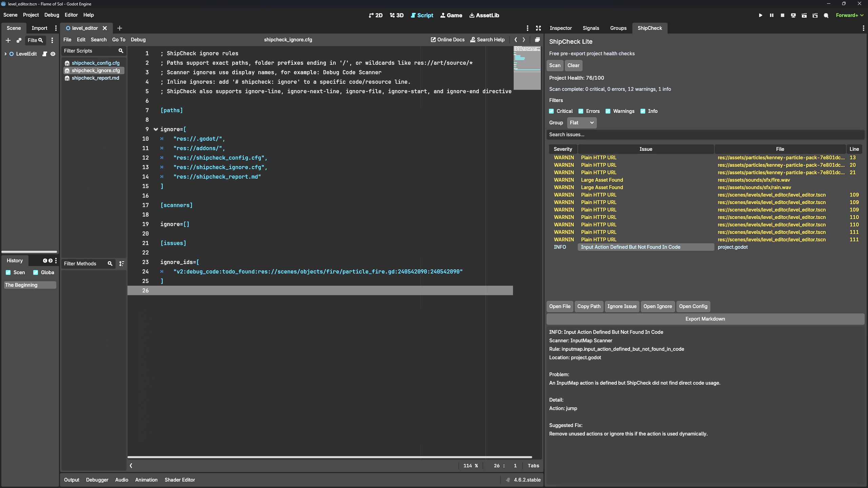This screenshot has width=868, height=488.
Task: Open Online Docs link
Action: 448,40
